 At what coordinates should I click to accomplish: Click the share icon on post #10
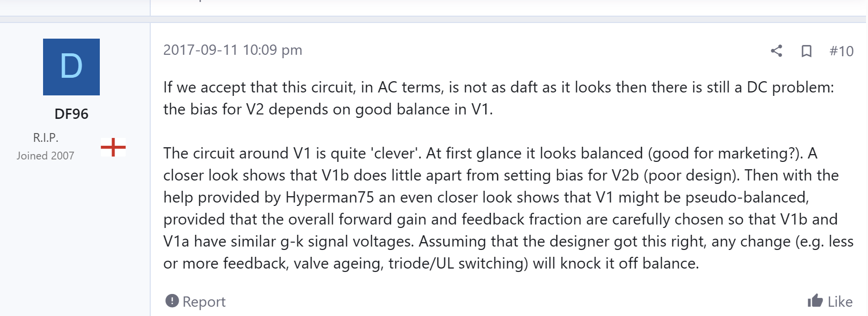777,51
